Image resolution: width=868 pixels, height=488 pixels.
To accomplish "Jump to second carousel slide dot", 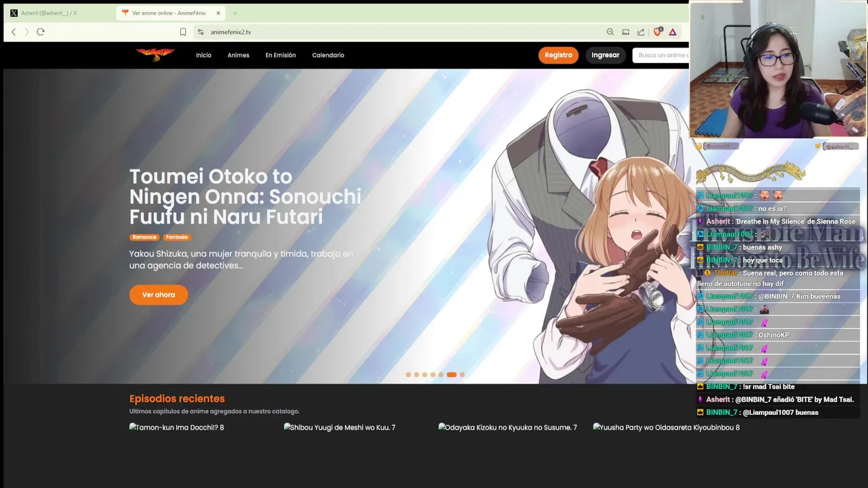I will pyautogui.click(x=416, y=374).
